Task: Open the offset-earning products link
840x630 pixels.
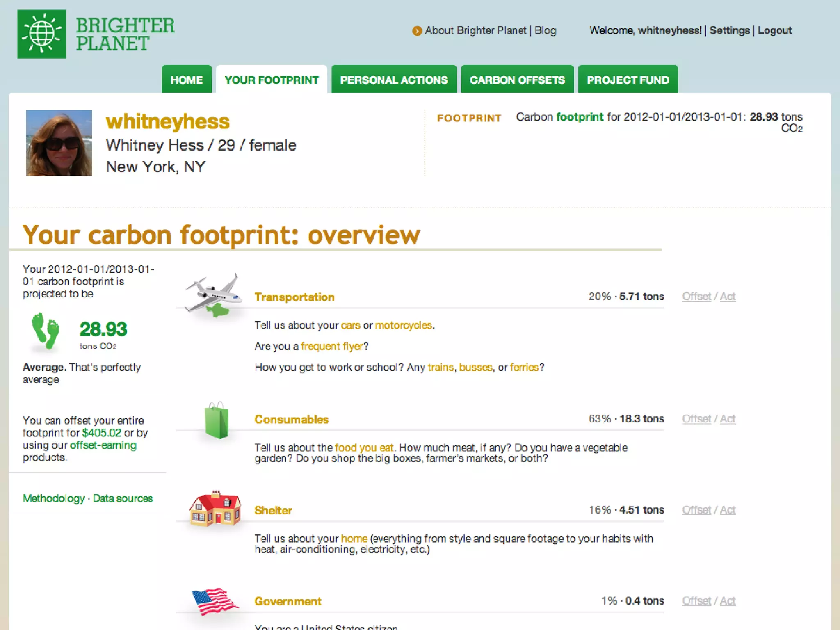Action: (103, 445)
